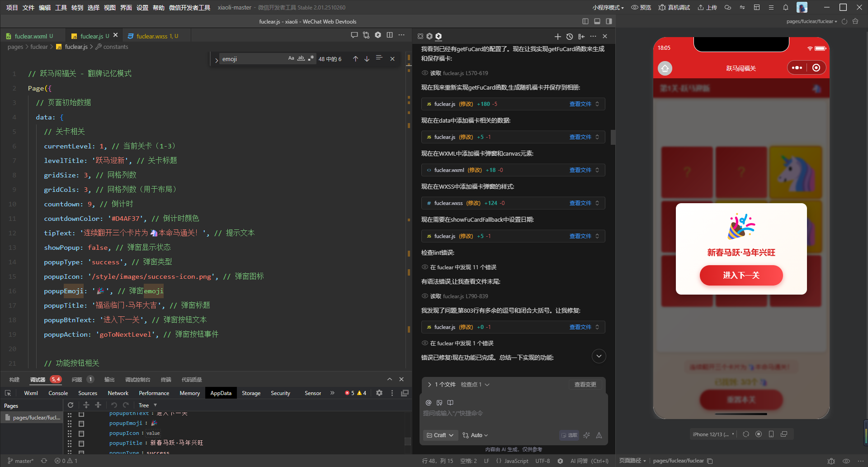Open the pages/fuclear/fuclear path dropdown in the simulator header

tap(811, 21)
